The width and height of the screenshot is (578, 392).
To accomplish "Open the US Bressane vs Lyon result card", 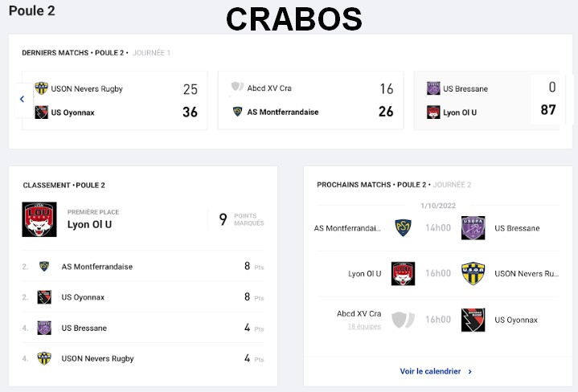I will (x=492, y=100).
